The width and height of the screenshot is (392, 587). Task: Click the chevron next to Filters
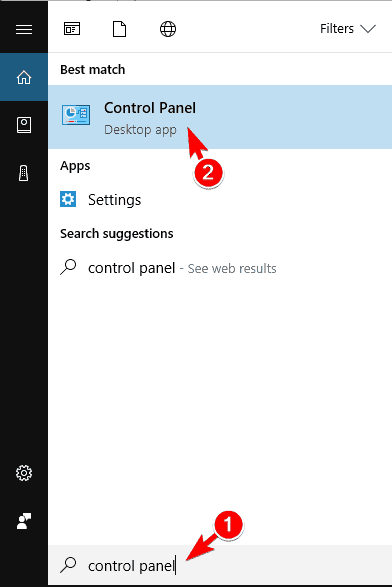(368, 29)
